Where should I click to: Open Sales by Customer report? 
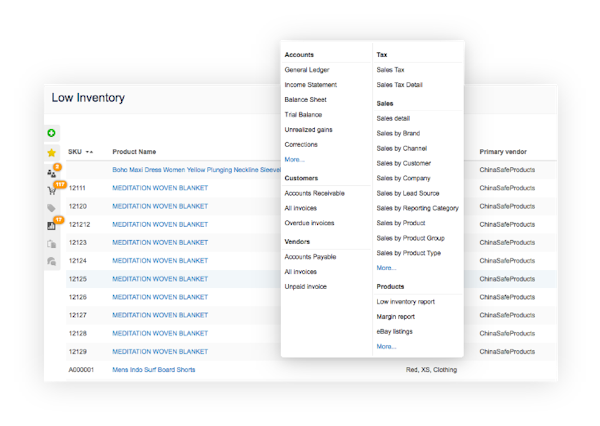tap(403, 163)
